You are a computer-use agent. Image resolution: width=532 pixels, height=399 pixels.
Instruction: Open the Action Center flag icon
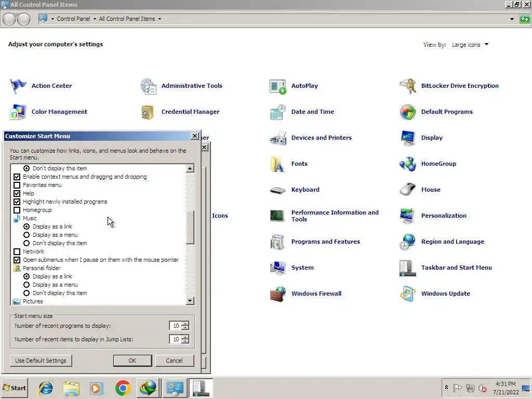click(x=18, y=86)
